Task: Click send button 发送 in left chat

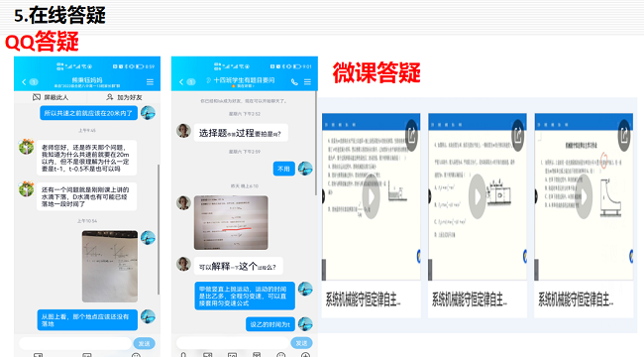Action: 145,343
